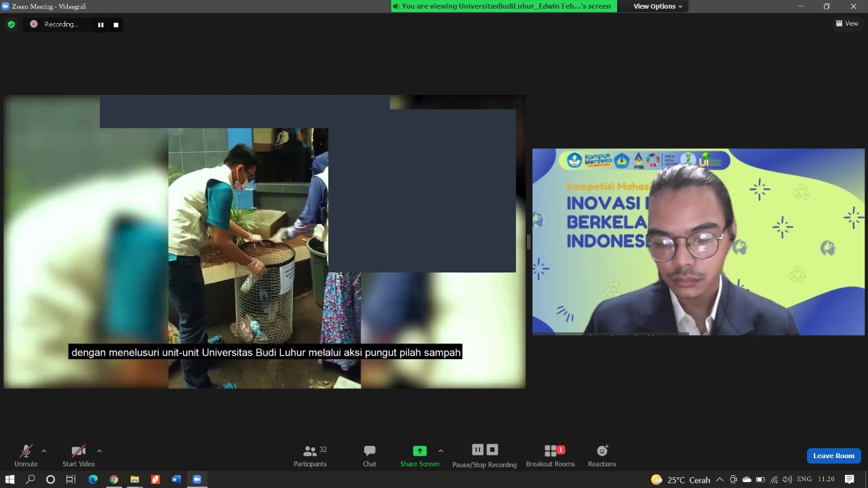This screenshot has height=488, width=868.
Task: Expand share options arrow next to Share Screen
Action: pos(441,451)
